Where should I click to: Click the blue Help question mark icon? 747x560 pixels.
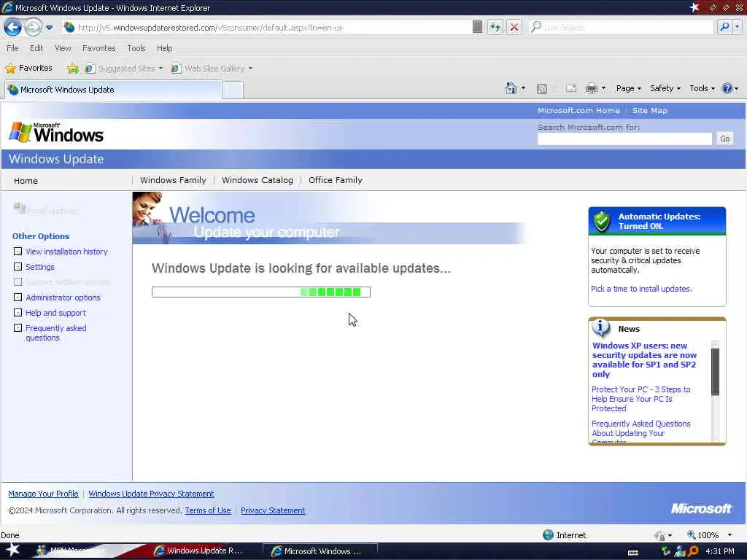tap(727, 88)
